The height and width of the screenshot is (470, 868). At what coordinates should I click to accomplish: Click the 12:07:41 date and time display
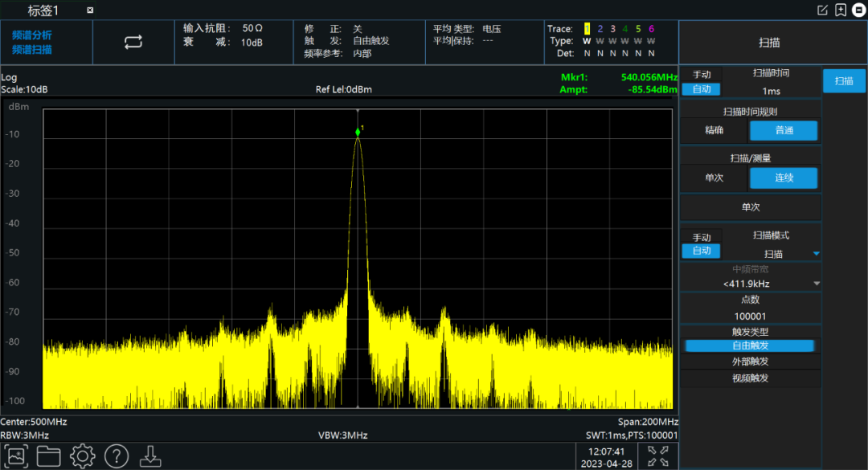[x=607, y=458]
